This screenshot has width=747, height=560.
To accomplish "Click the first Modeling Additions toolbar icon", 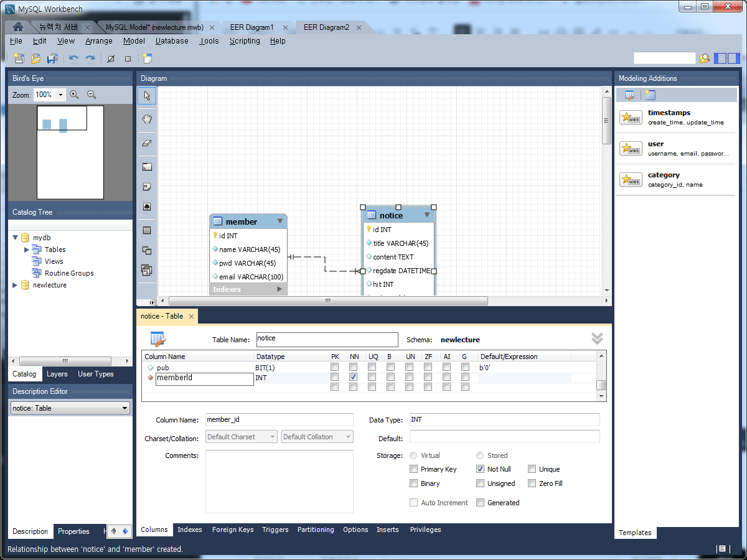I will pyautogui.click(x=630, y=95).
